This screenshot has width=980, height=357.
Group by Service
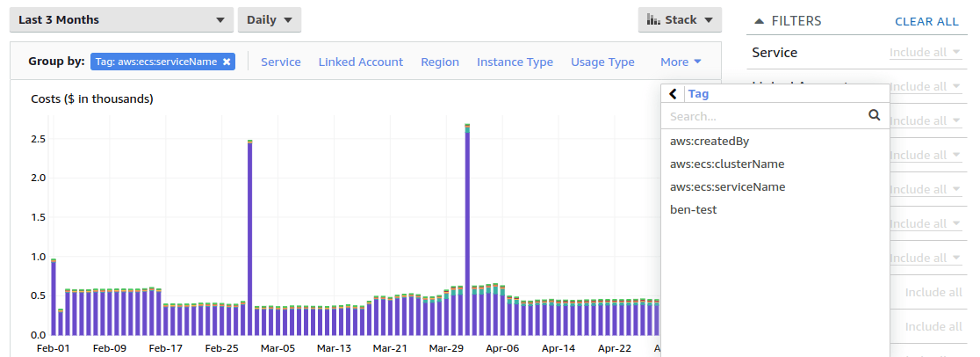[281, 62]
